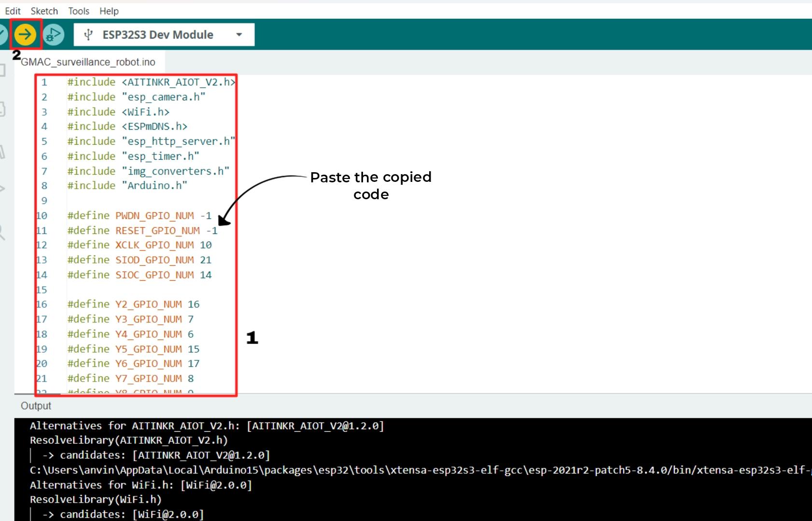Open the Help menu
This screenshot has width=812, height=521.
point(109,11)
